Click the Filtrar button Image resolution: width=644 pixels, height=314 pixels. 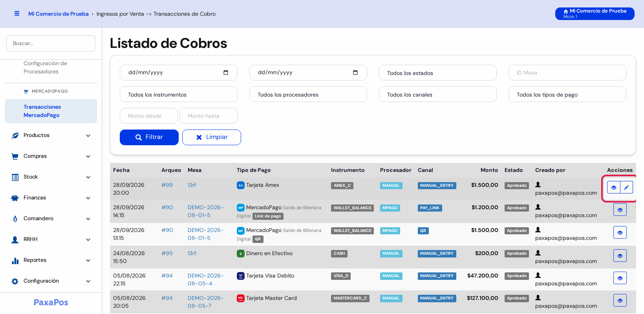pyautogui.click(x=149, y=137)
